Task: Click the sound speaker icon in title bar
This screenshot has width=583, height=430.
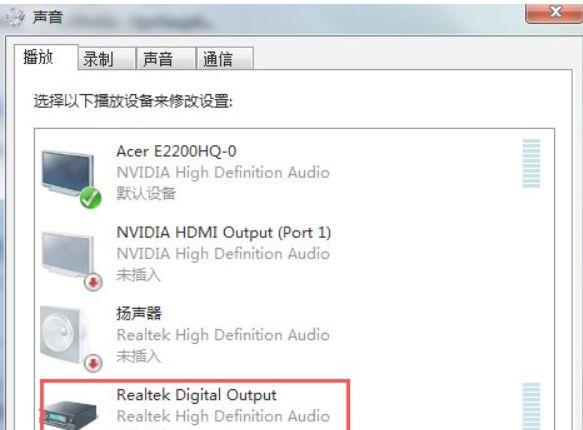Action: click(15, 16)
